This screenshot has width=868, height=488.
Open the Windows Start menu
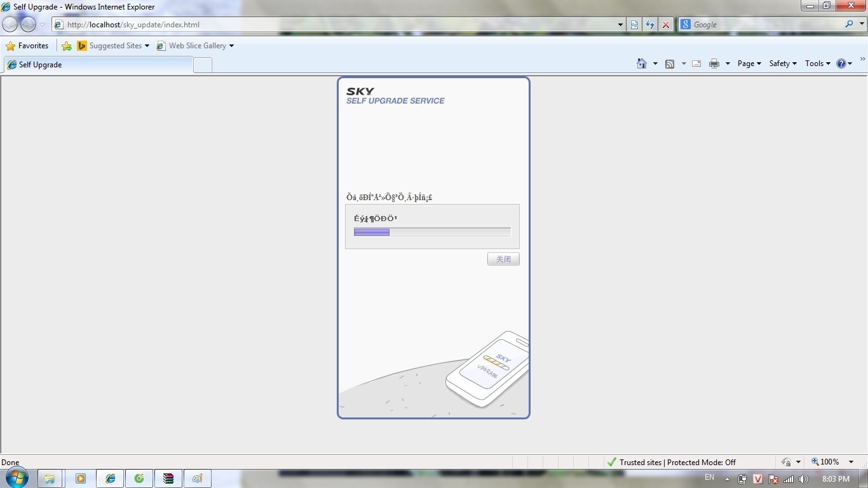pyautogui.click(x=16, y=478)
